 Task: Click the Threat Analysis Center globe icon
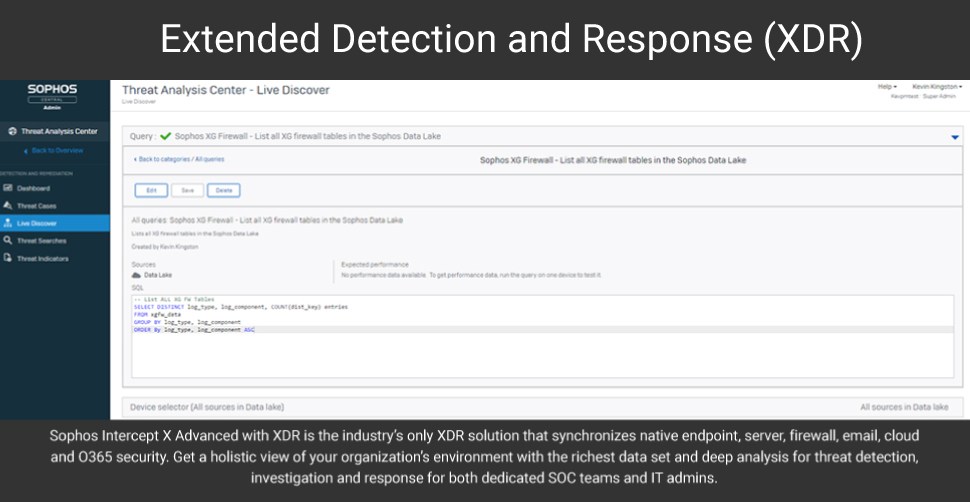tap(13, 131)
